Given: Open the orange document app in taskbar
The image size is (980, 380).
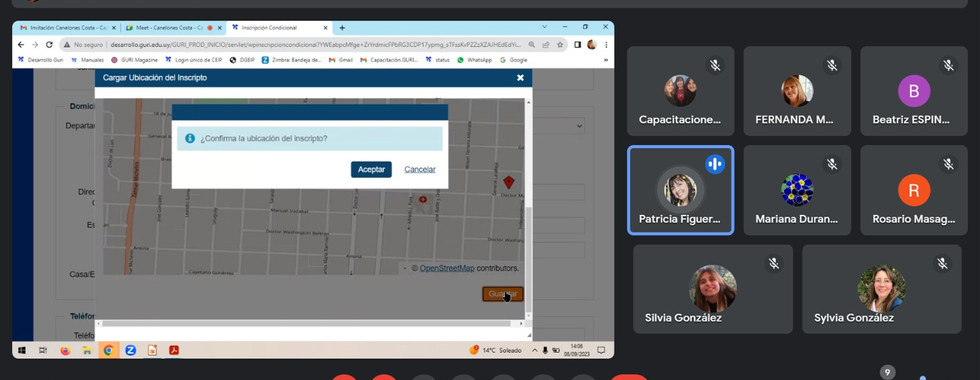Looking at the screenshot, I should (152, 350).
